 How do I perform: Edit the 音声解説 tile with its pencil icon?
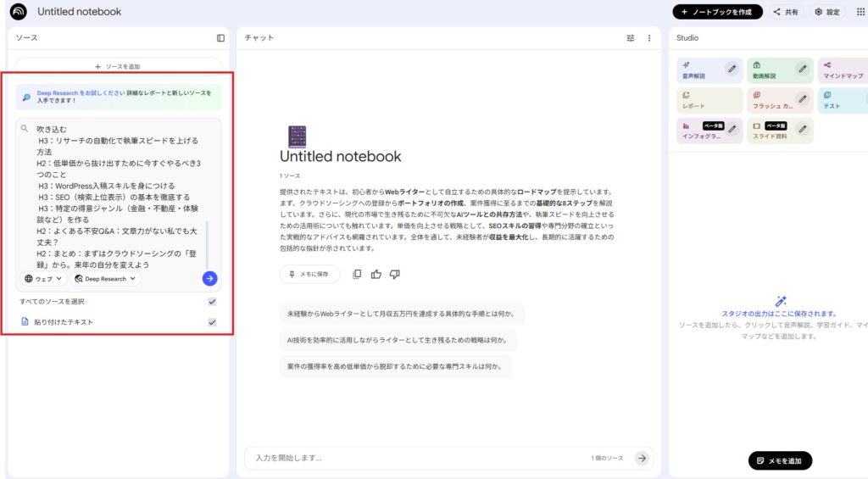731,68
